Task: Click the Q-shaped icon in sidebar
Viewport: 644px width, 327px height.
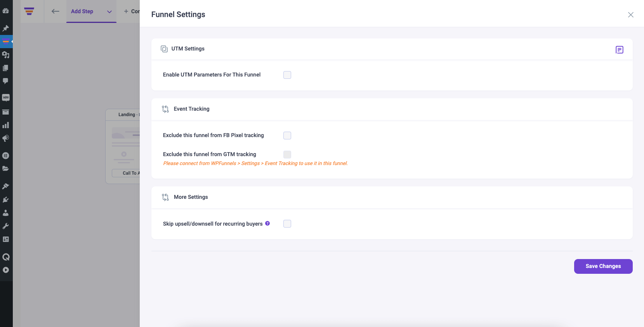Action: pos(6,257)
